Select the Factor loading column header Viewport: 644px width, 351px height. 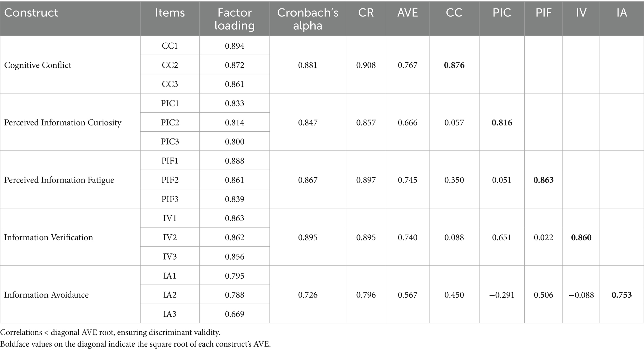coord(234,19)
